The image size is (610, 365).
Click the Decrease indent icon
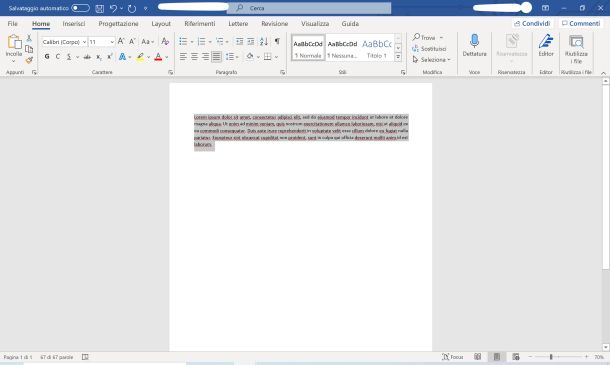[x=240, y=41]
